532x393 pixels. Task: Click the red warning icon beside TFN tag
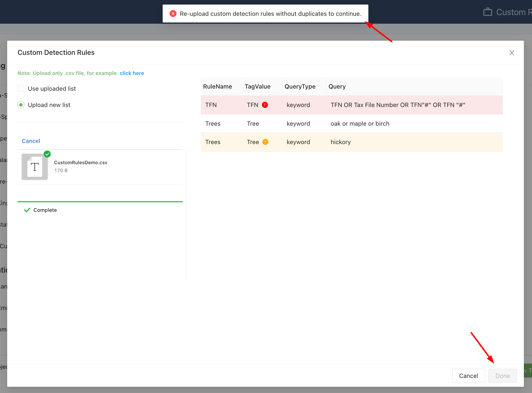coord(265,105)
